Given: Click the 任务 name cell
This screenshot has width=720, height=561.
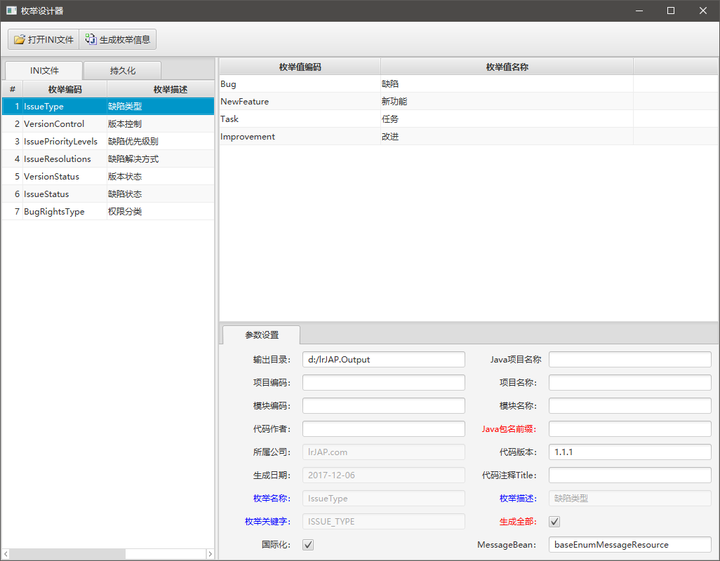Looking at the screenshot, I should tap(507, 119).
